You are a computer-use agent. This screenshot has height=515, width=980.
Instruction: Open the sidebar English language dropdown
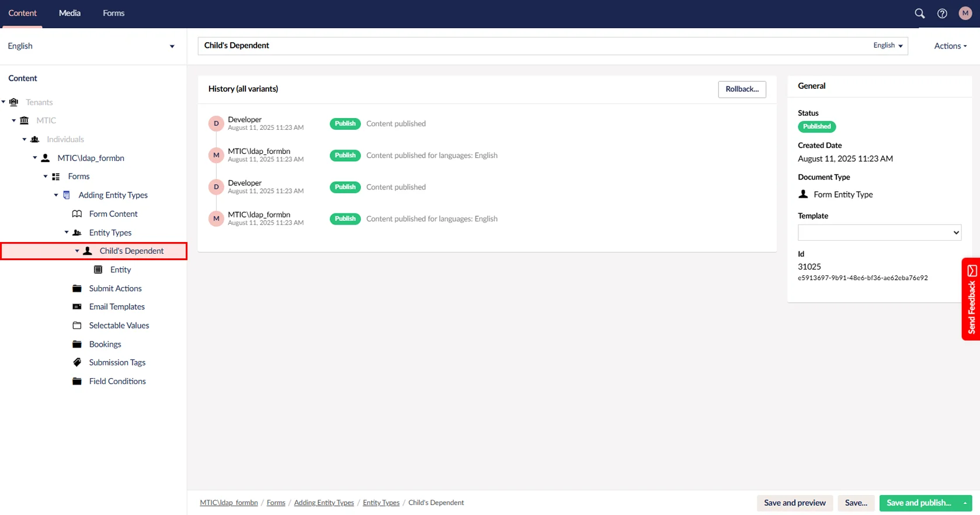coord(91,46)
